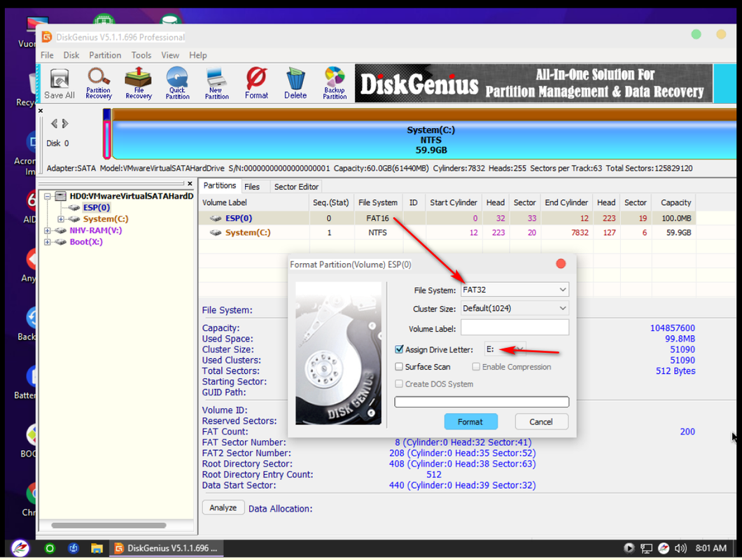
Task: Click the media play tray icon
Action: pos(629,548)
